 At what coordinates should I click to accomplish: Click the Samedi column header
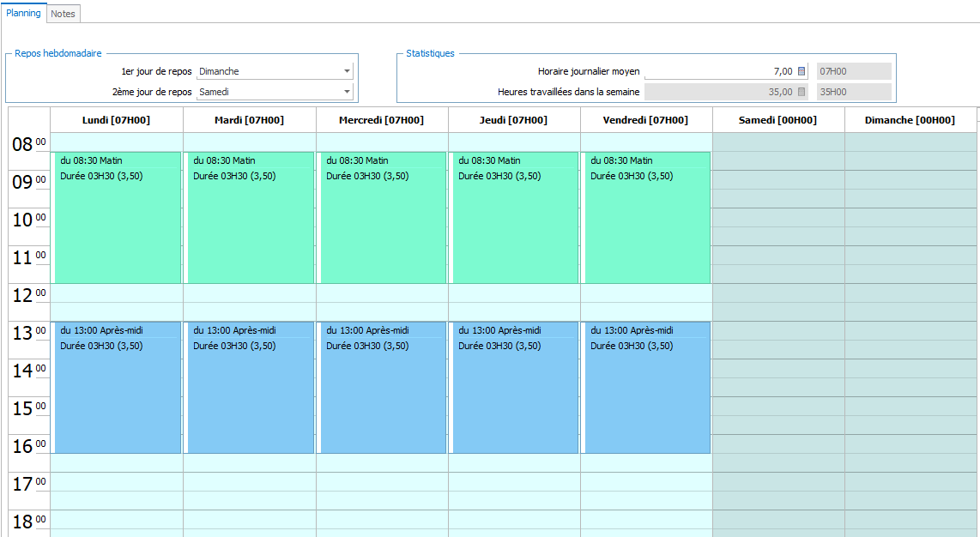(778, 120)
